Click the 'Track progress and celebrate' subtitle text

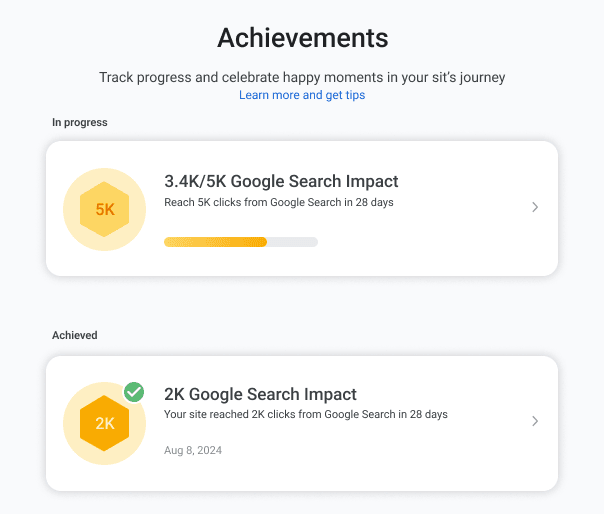[302, 77]
